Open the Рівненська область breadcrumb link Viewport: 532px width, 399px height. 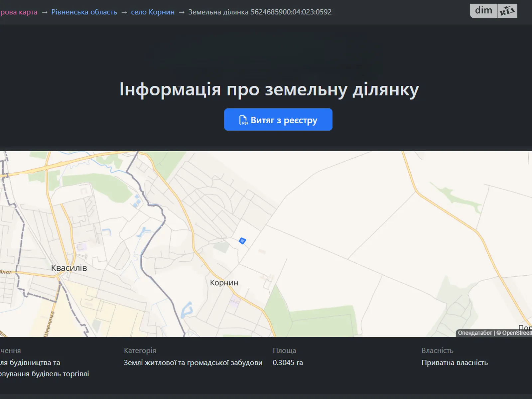pos(84,12)
